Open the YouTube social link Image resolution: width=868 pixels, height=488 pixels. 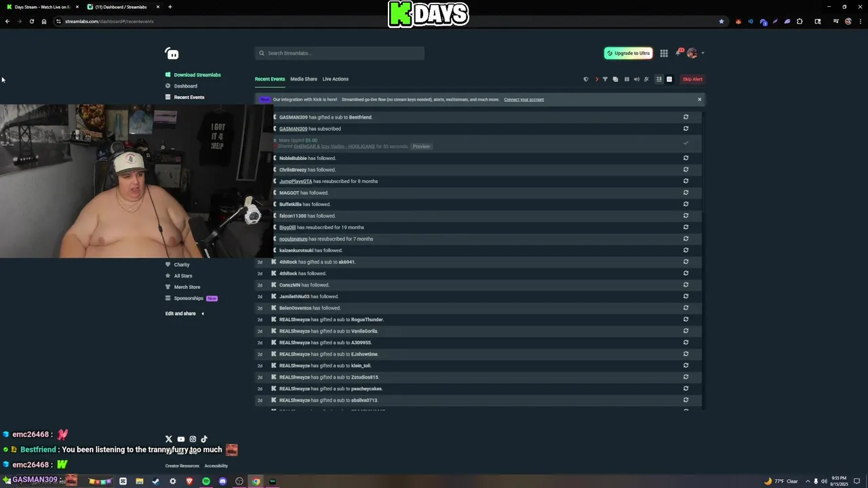(180, 439)
